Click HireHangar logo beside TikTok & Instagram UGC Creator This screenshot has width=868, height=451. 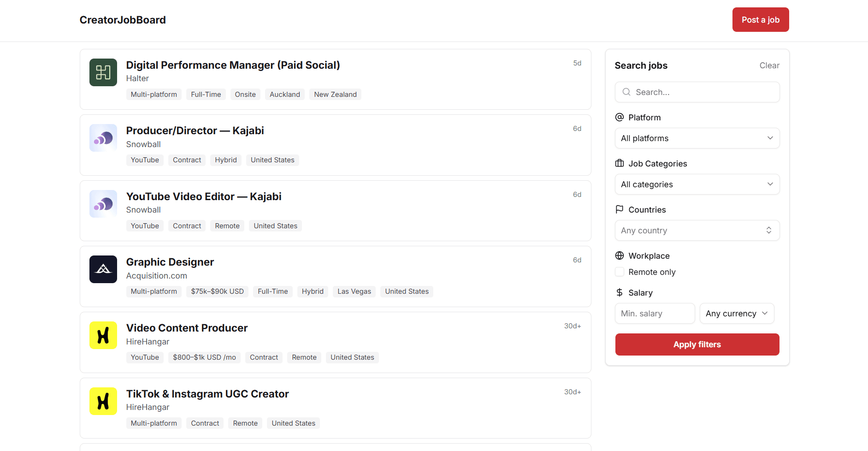coord(103,401)
